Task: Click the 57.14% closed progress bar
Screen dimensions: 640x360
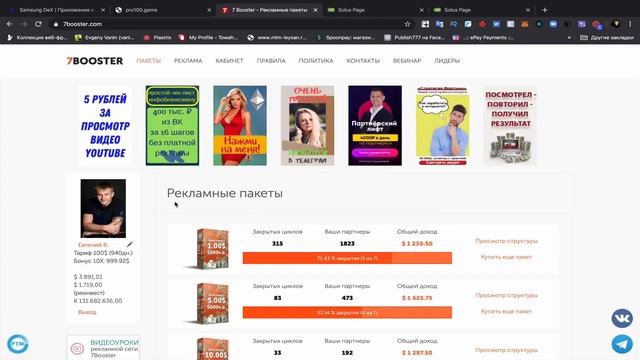Action: tap(347, 313)
